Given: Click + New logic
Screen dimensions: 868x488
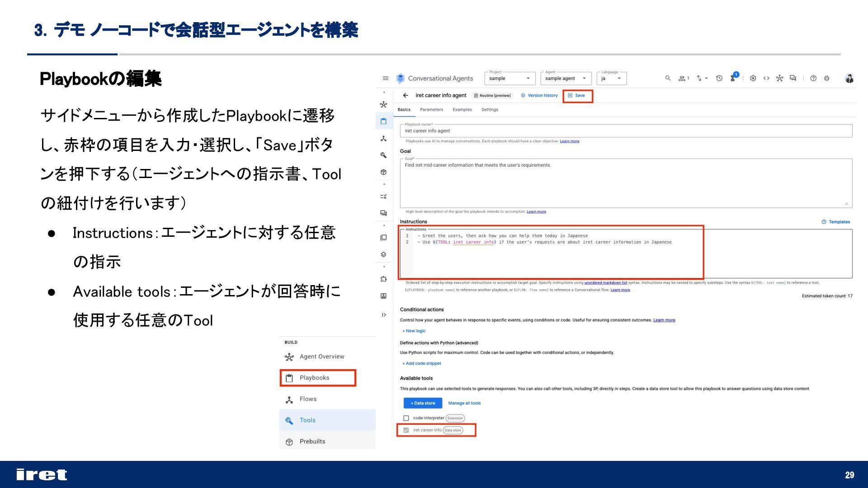Looking at the screenshot, I should click(414, 331).
